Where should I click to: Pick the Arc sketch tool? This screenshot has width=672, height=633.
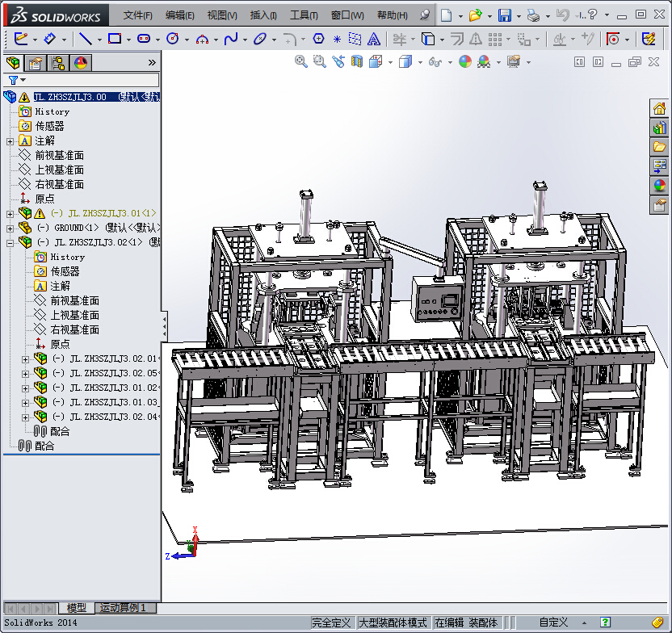tap(202, 40)
